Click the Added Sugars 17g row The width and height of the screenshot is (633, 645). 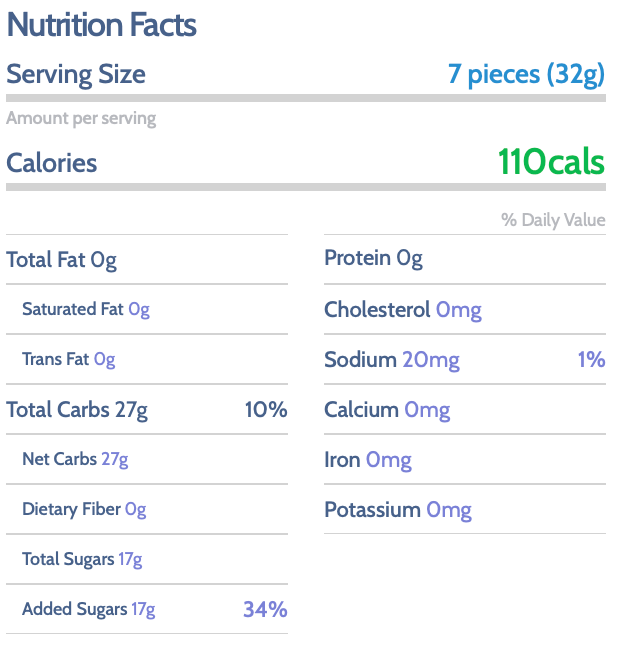pos(147,609)
